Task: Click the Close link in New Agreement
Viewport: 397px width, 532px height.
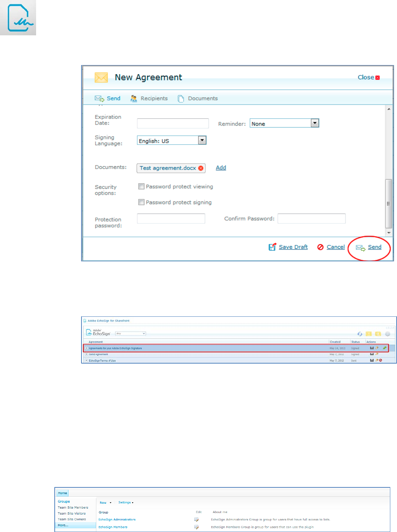Action: [x=366, y=77]
